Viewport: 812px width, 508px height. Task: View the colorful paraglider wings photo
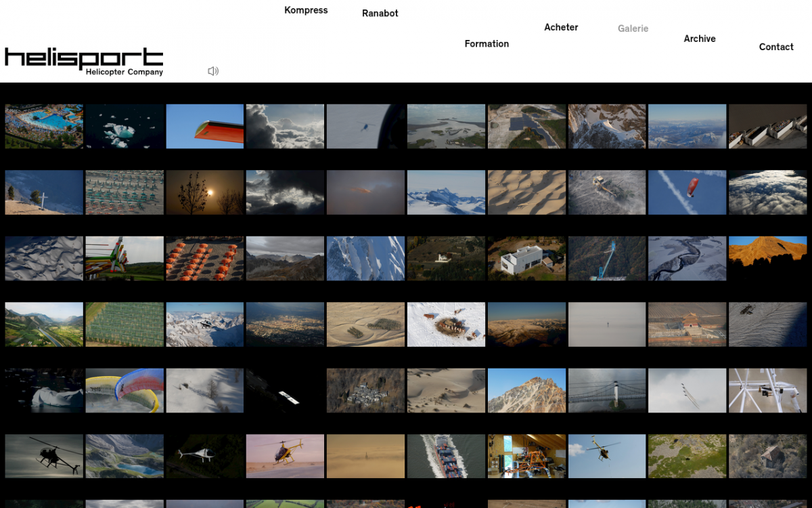[125, 390]
